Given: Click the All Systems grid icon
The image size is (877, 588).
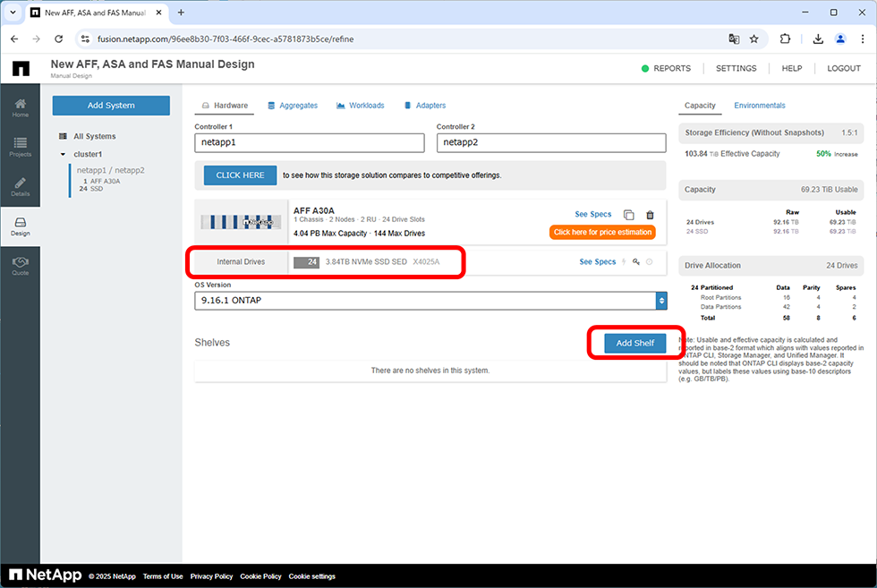Looking at the screenshot, I should (x=63, y=136).
